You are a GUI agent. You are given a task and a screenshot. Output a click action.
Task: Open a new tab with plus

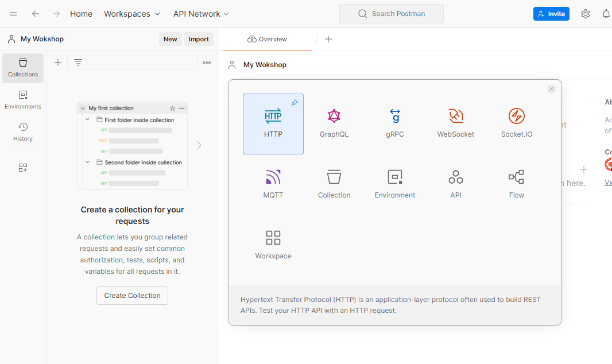point(328,39)
